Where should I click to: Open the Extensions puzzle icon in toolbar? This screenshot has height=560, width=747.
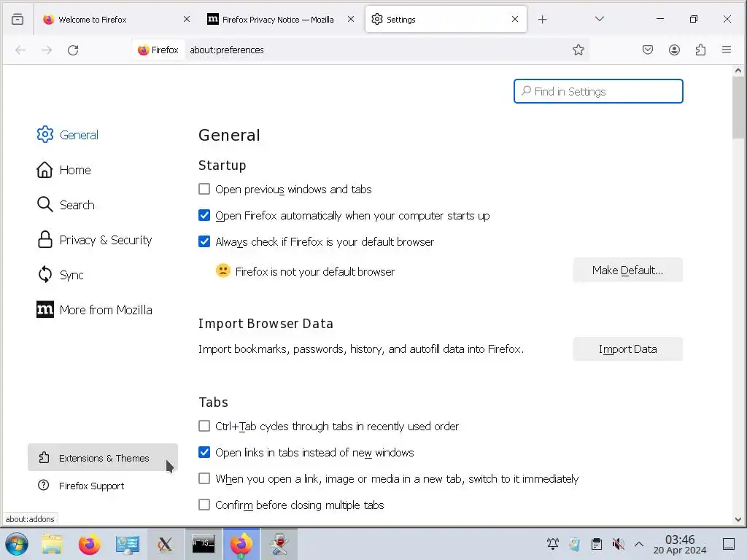(700, 50)
